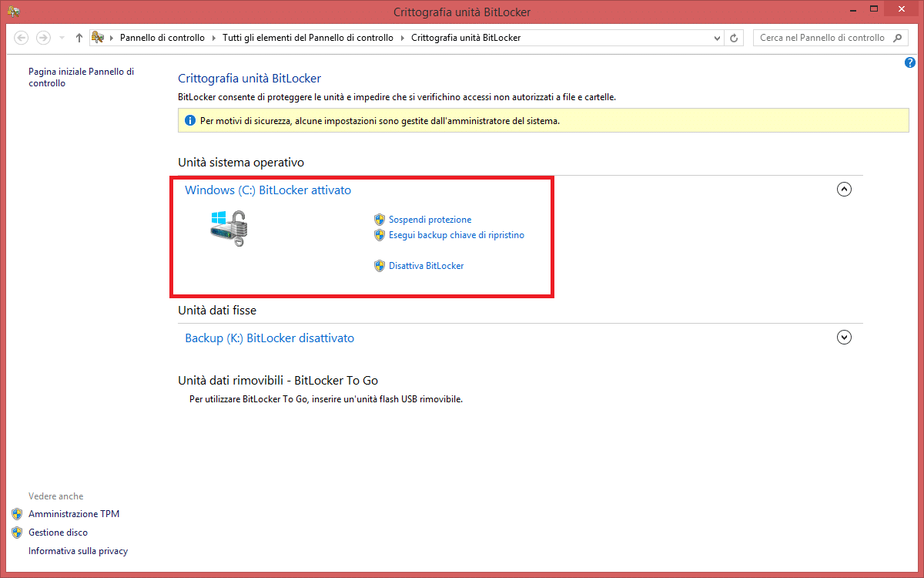Open the recent locations dropdown arrow
This screenshot has height=578, width=924.
[61, 38]
